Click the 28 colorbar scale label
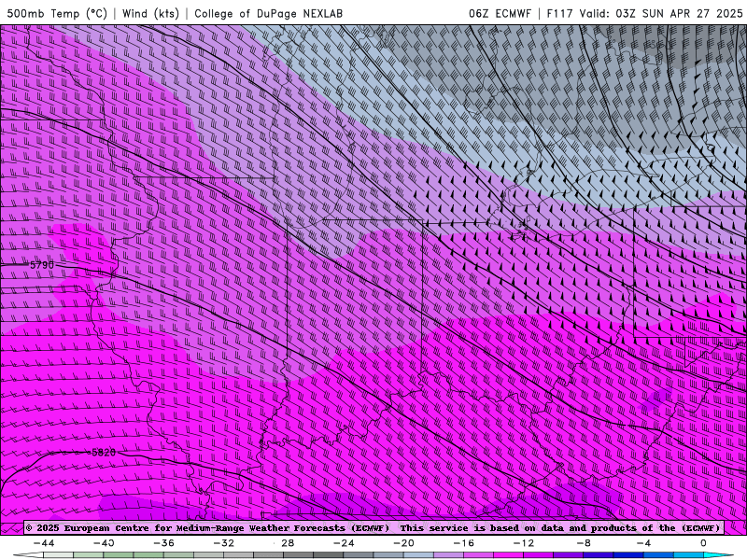This screenshot has height=560, width=747. 288,543
